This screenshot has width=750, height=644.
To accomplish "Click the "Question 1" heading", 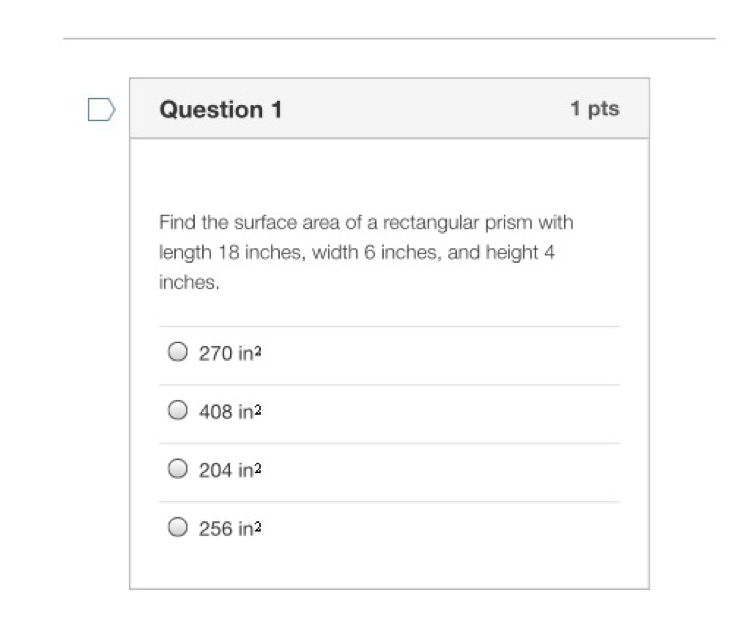I will [221, 109].
